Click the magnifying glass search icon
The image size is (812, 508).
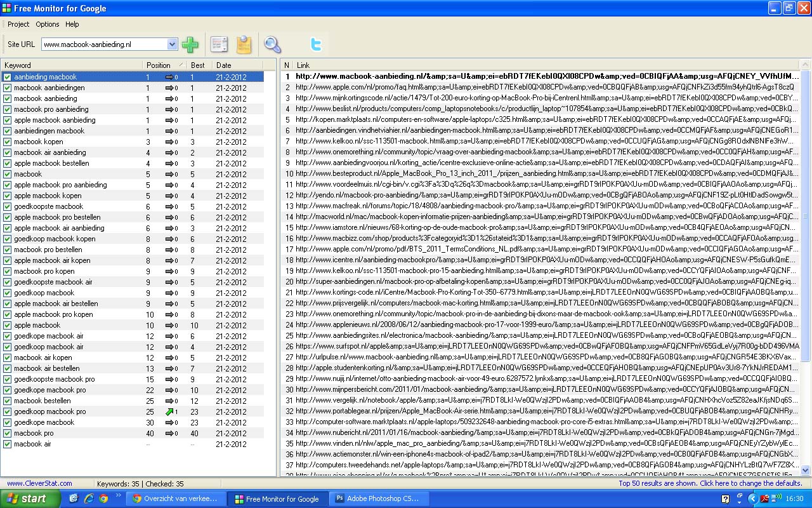[x=273, y=44]
